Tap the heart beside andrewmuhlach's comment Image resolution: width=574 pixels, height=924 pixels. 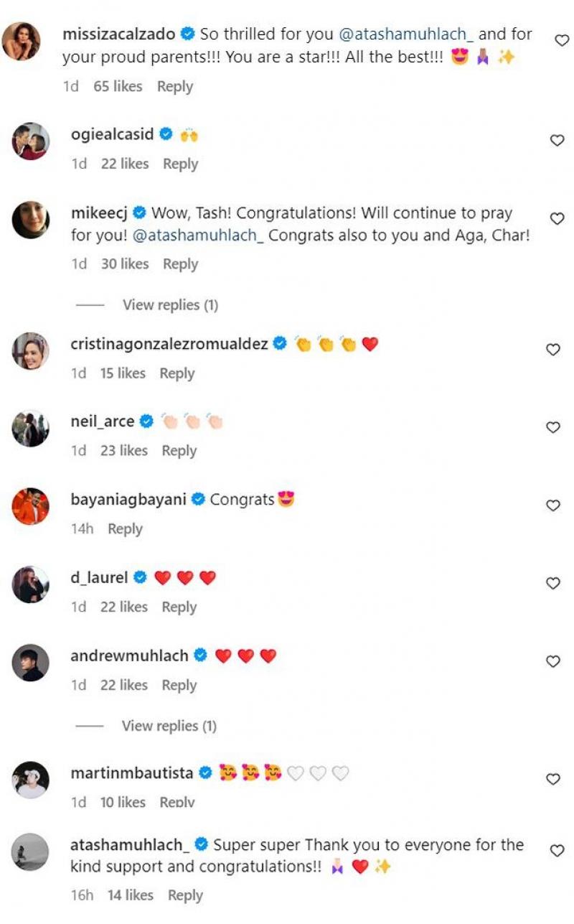(553, 661)
